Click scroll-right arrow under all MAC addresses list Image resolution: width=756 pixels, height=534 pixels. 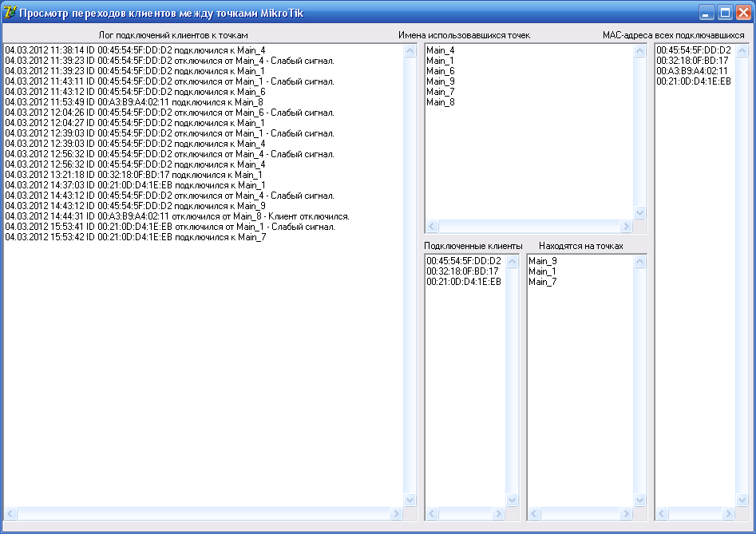[x=729, y=513]
